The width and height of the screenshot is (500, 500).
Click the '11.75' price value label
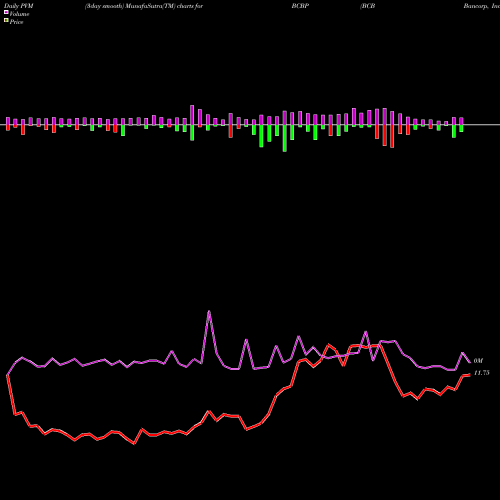(x=482, y=373)
